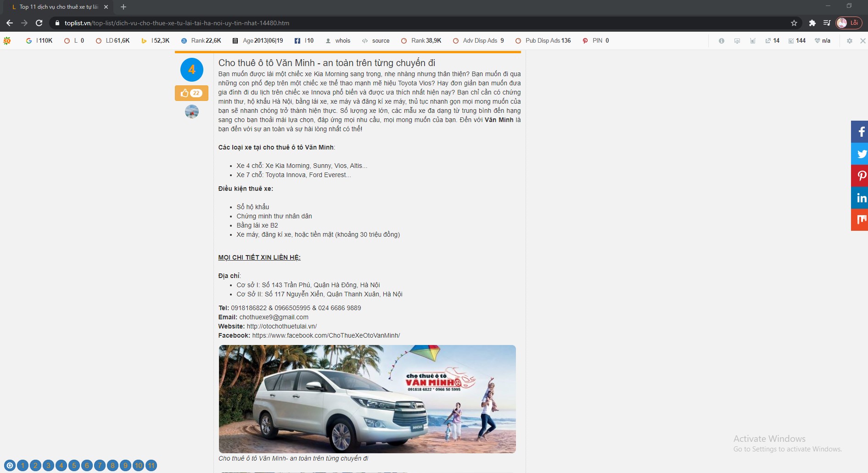
Task: Open the Web Archive Age 2013|06|19 metric
Action: coord(258,41)
